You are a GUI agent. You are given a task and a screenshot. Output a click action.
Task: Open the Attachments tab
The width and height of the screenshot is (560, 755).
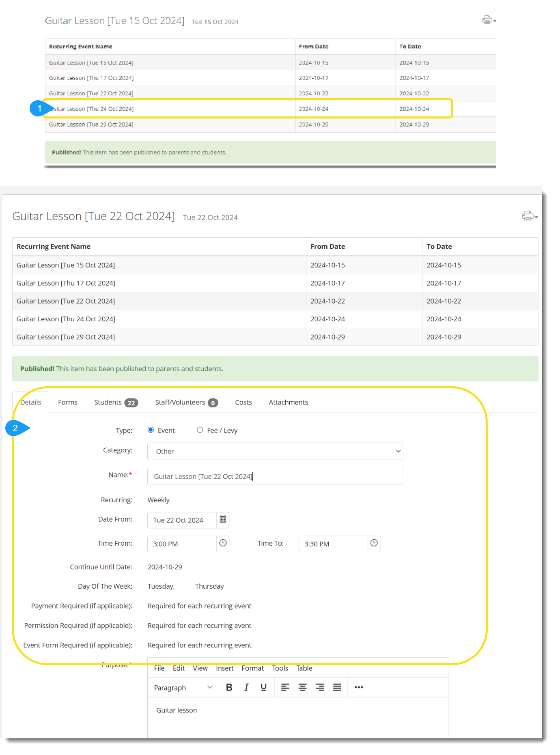(289, 402)
